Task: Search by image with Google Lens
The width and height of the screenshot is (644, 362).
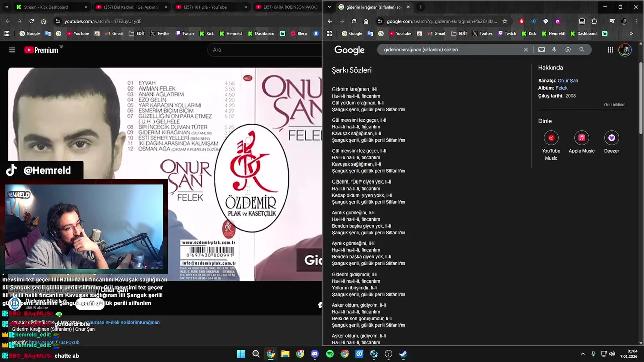Action: tap(568, 50)
